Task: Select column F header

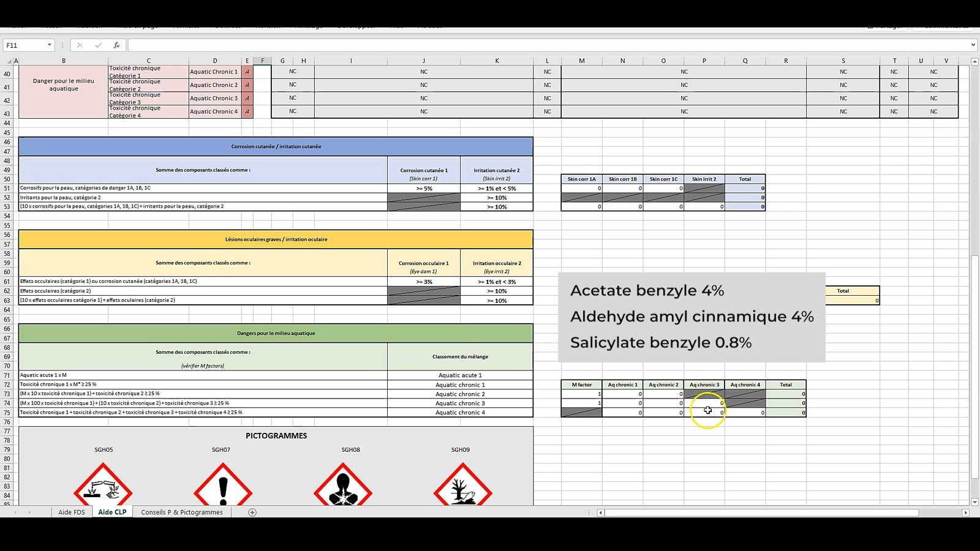Action: point(262,61)
